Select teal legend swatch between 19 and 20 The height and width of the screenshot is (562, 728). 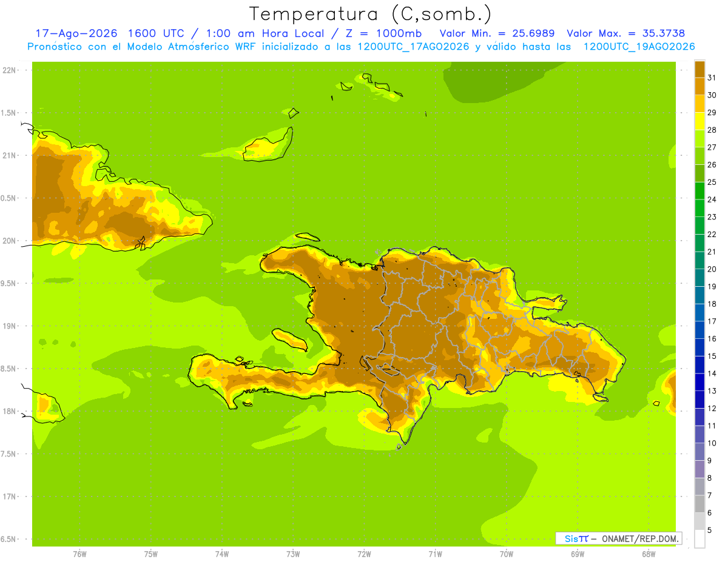[699, 278]
